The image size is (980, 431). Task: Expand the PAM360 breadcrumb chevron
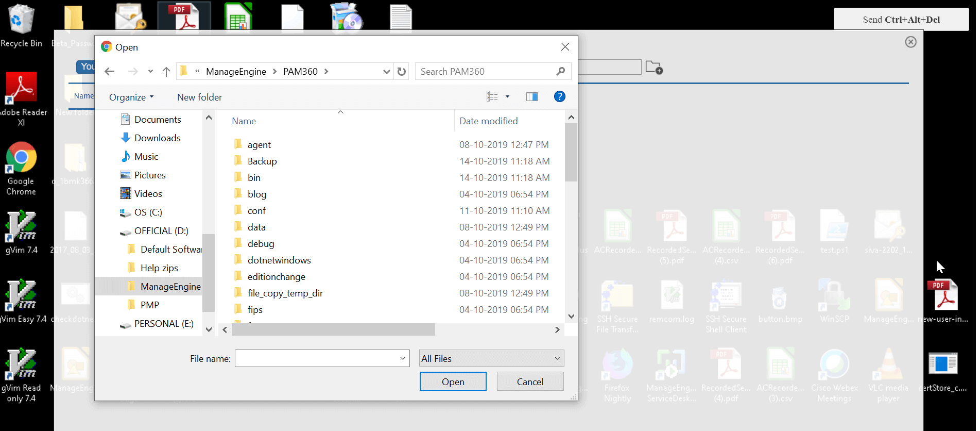326,72
